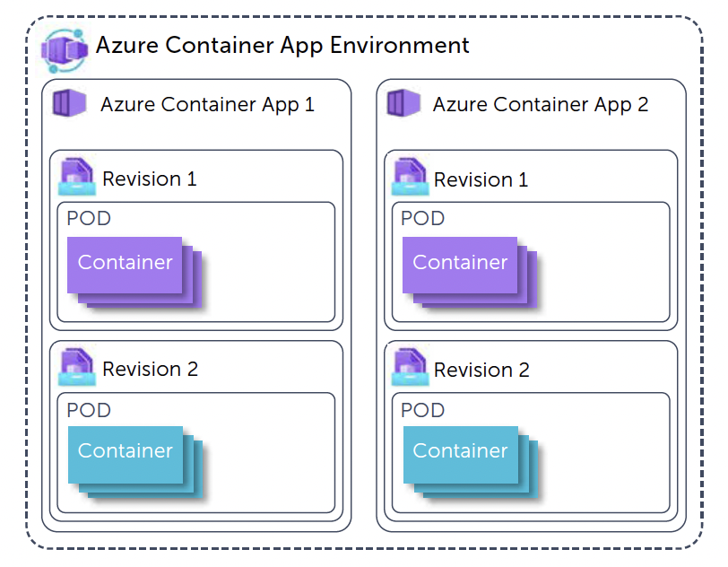
Task: Click the Azure Container App 1 icon
Action: tap(70, 102)
